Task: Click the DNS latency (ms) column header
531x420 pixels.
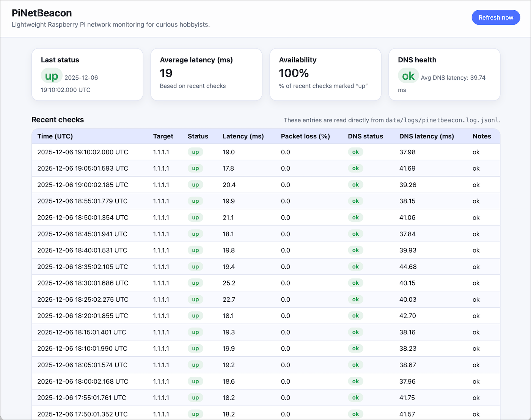Action: (426, 136)
